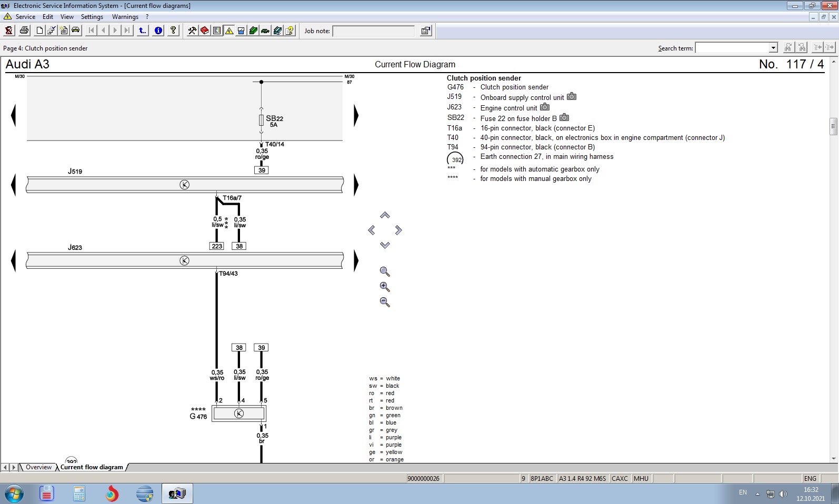Click the Job note edit button
The image size is (839, 504).
[x=426, y=31]
